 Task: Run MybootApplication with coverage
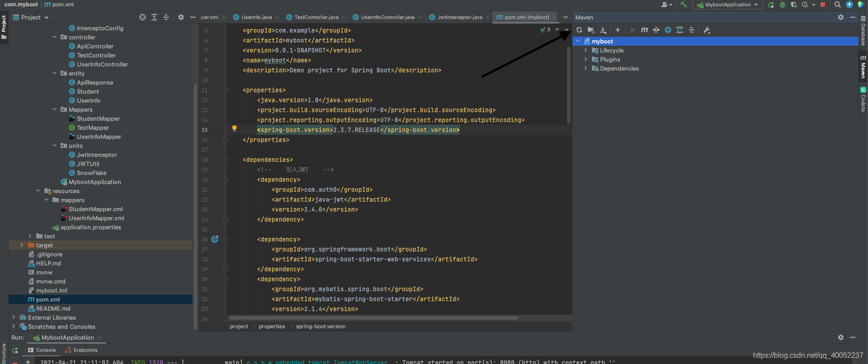point(794,5)
